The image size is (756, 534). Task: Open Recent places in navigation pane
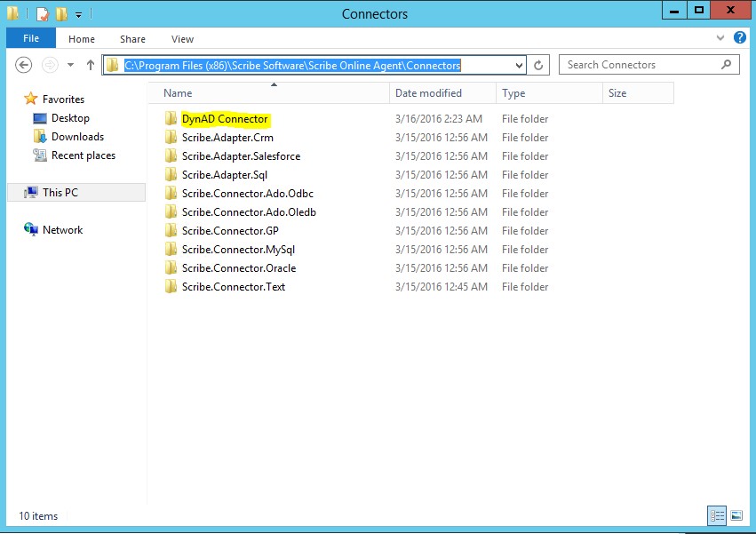click(x=84, y=155)
